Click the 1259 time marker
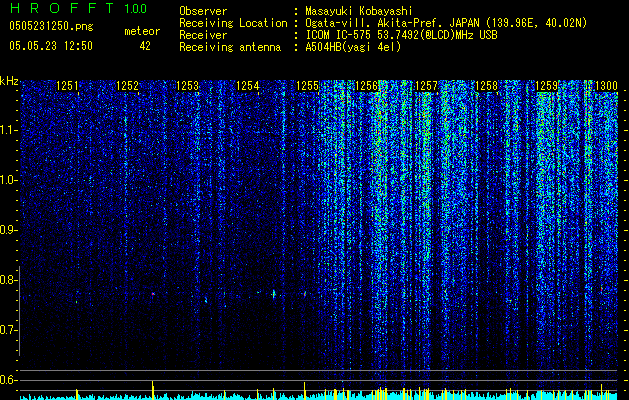The image size is (629, 400). point(547,85)
